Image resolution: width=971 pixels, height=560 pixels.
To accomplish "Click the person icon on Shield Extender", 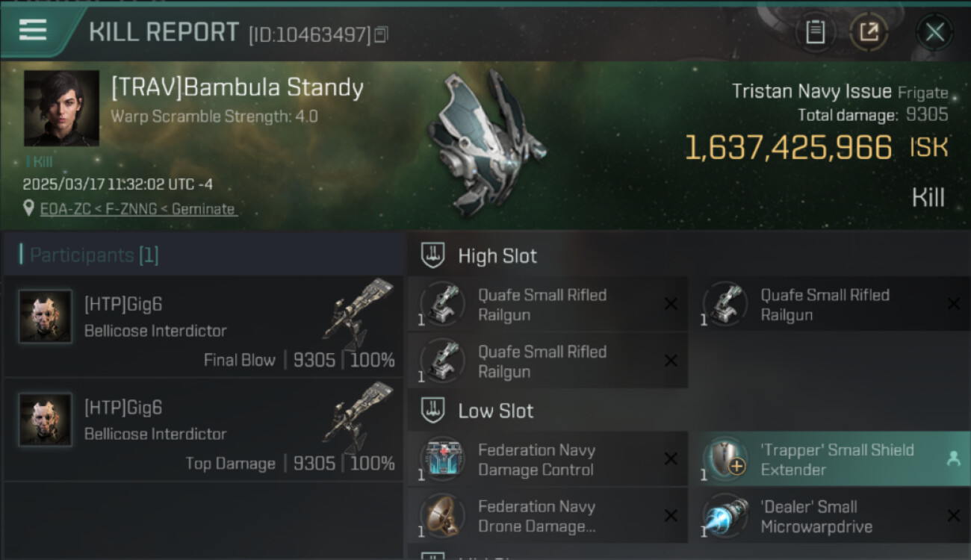I will click(x=953, y=459).
